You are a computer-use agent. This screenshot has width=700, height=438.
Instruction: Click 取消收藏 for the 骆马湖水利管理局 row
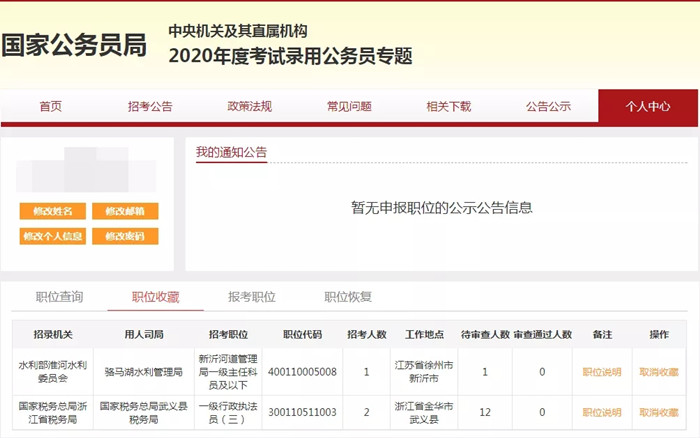659,372
